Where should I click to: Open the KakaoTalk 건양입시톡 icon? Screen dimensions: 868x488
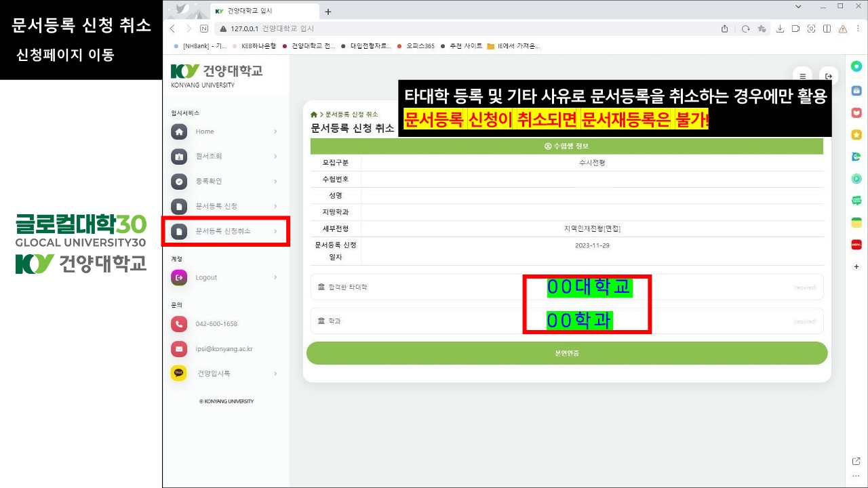179,373
